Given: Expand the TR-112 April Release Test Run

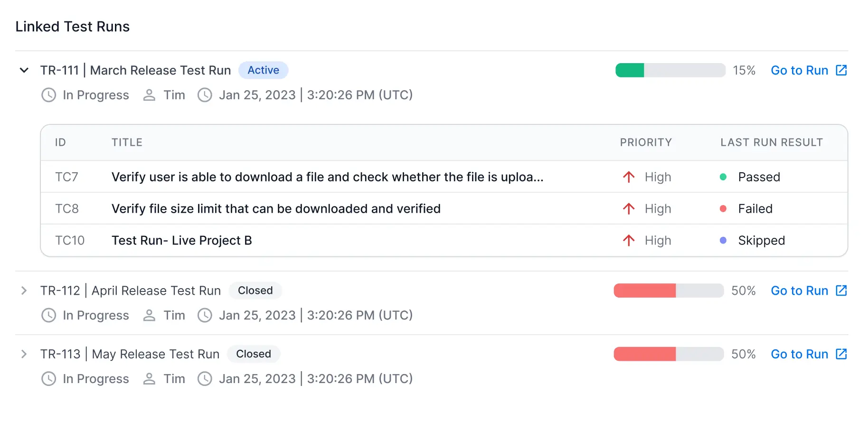Looking at the screenshot, I should pyautogui.click(x=24, y=290).
